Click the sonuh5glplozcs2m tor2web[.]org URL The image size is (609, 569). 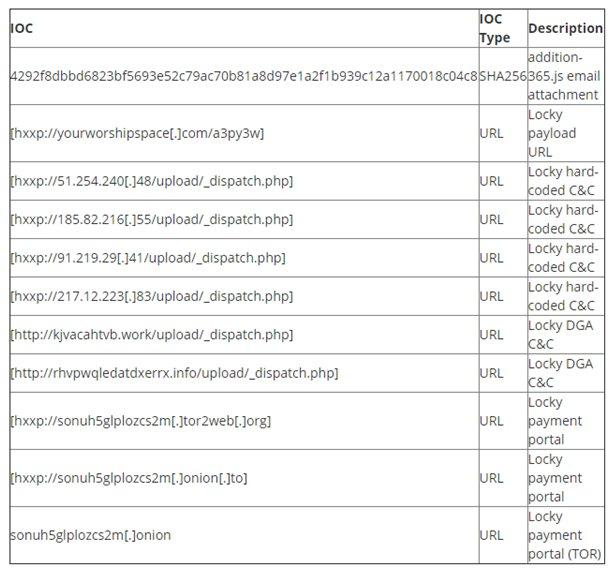click(x=140, y=421)
